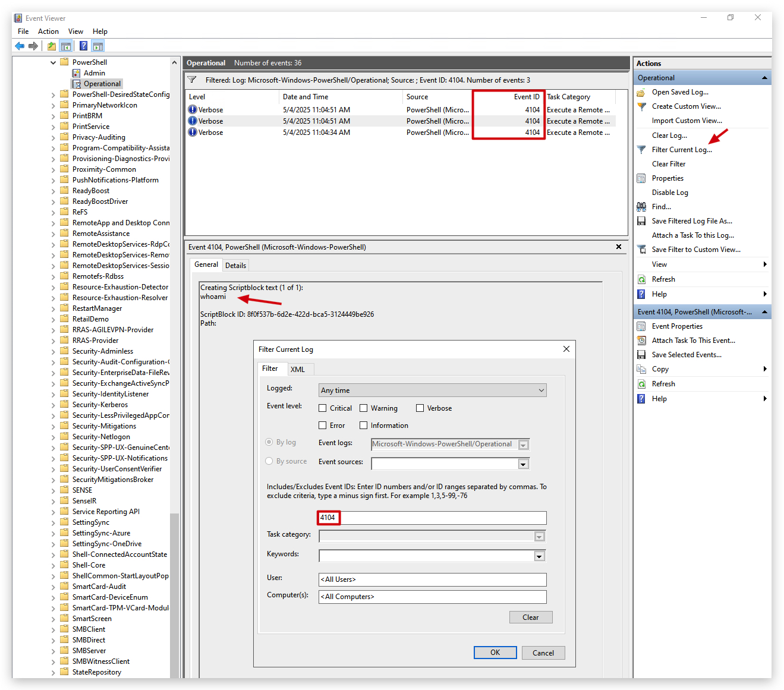Switch to the Details tab

click(x=235, y=266)
